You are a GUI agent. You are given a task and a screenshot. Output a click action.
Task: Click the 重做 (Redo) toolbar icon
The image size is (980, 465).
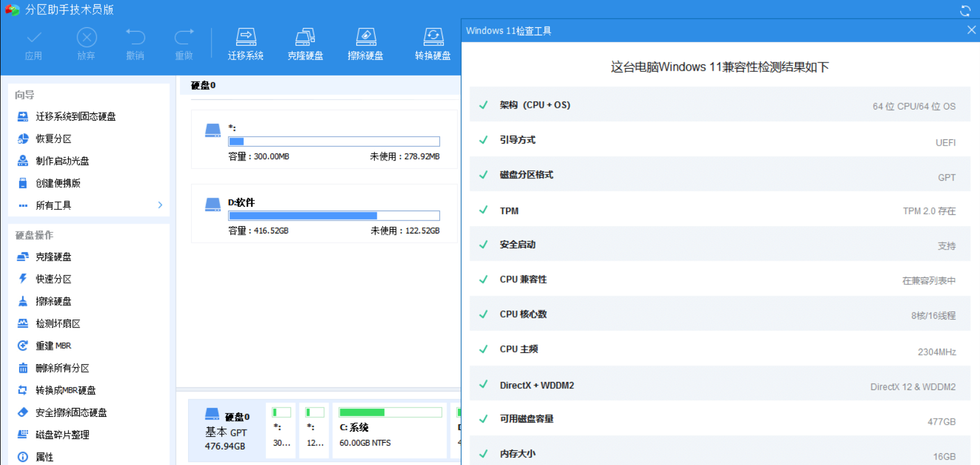(x=184, y=38)
